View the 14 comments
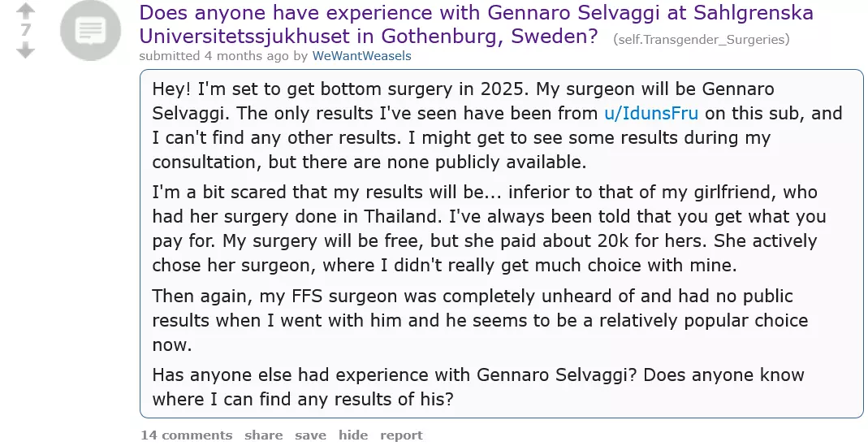 tap(186, 435)
